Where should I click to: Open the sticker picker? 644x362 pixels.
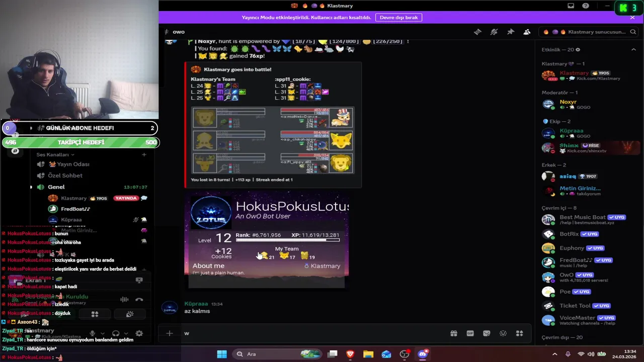[x=487, y=333]
